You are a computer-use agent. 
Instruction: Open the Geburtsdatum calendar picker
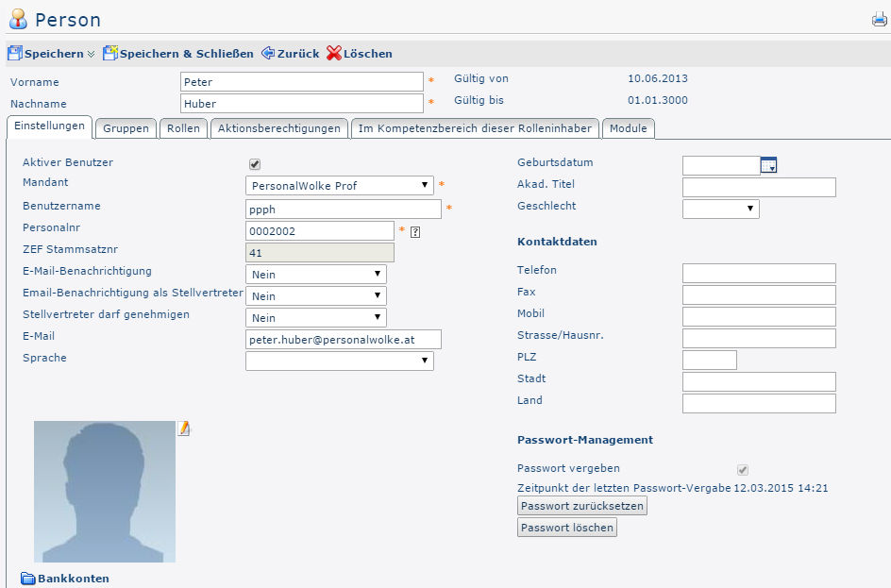768,166
